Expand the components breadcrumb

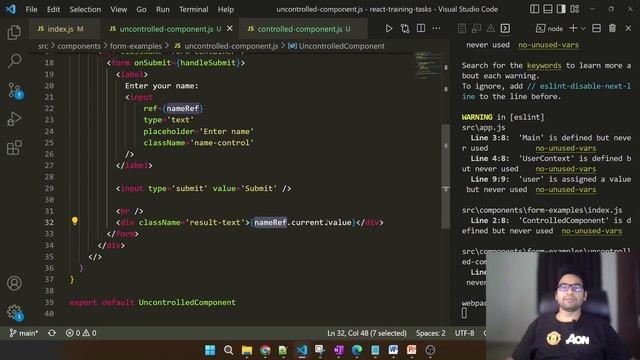[79, 46]
